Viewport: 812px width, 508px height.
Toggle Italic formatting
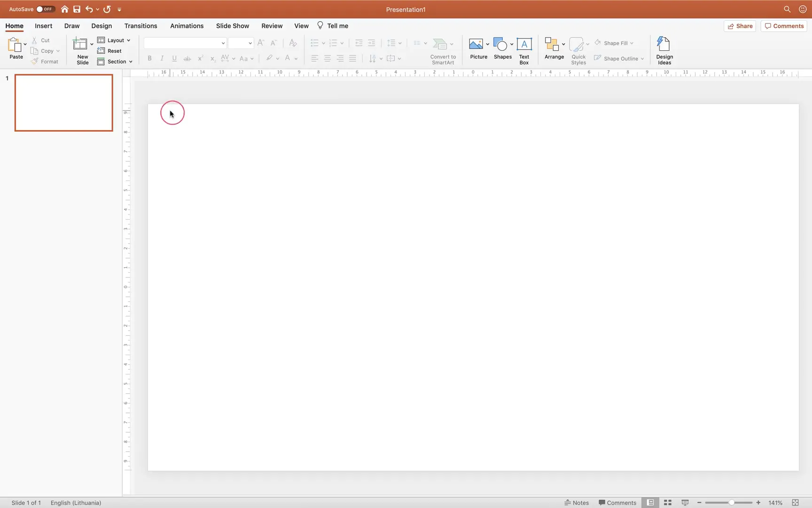[x=162, y=58]
